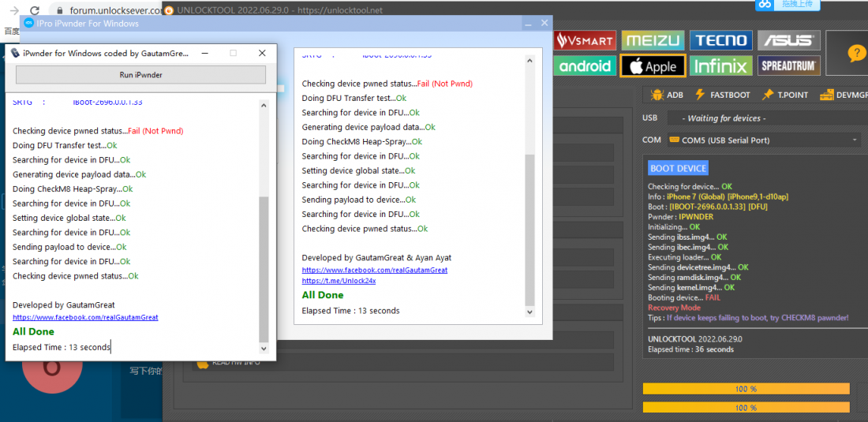Click the upper 100 % progress bar
Image resolution: width=868 pixels, height=422 pixels.
[746, 389]
